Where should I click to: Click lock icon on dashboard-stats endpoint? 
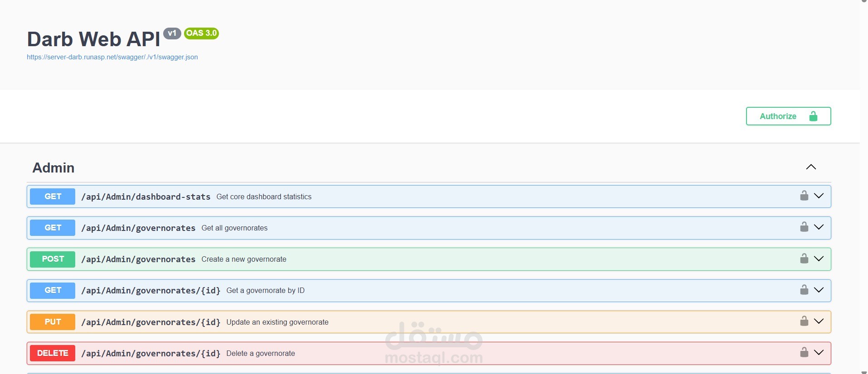[804, 196]
